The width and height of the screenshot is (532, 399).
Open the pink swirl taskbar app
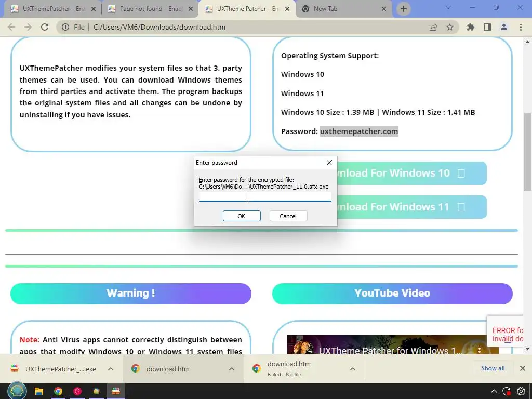click(x=77, y=392)
